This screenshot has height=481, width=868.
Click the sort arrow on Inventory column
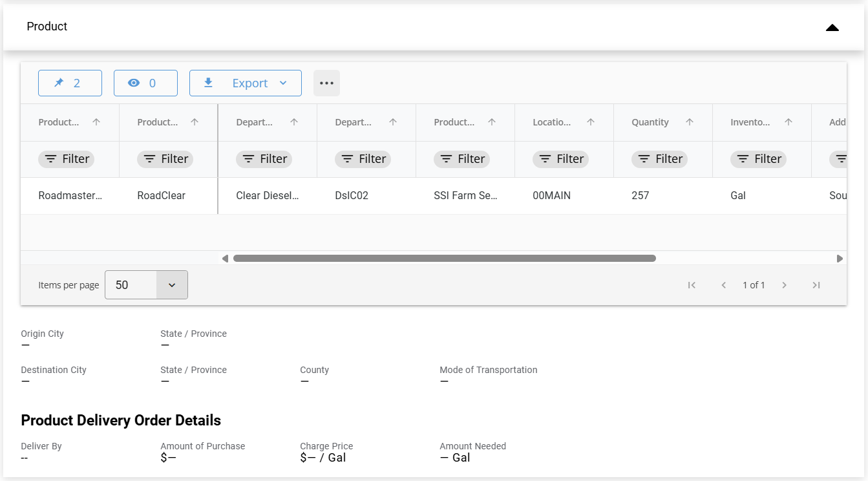[789, 122]
